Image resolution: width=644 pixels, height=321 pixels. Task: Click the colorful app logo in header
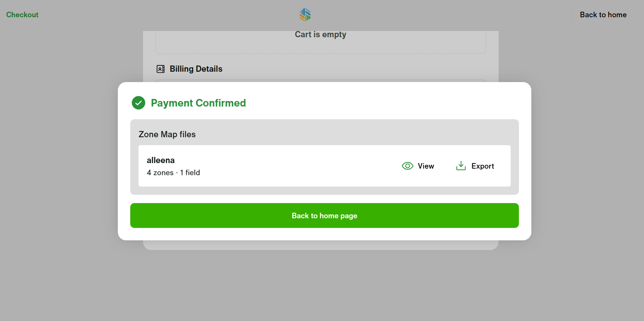pyautogui.click(x=305, y=14)
